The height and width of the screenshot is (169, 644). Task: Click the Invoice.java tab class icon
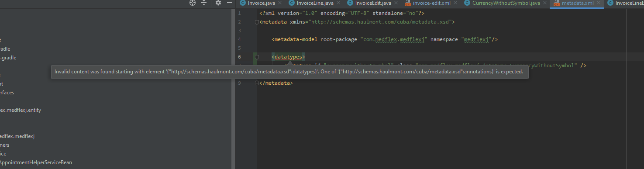tap(243, 3)
